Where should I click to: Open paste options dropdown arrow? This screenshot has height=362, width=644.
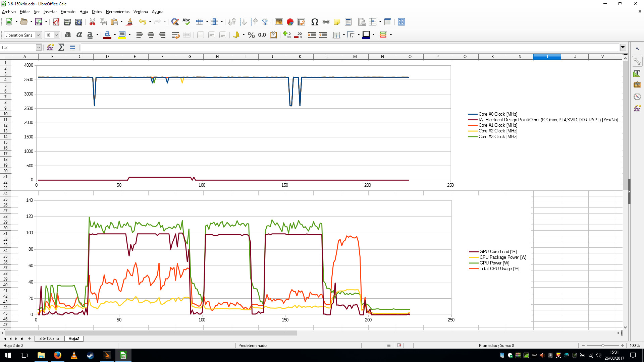click(121, 22)
